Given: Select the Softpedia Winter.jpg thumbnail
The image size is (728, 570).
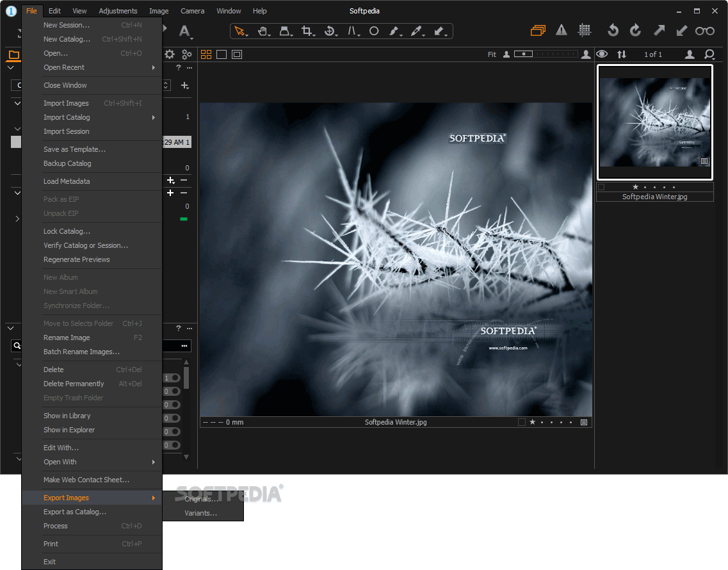Looking at the screenshot, I should [654, 122].
